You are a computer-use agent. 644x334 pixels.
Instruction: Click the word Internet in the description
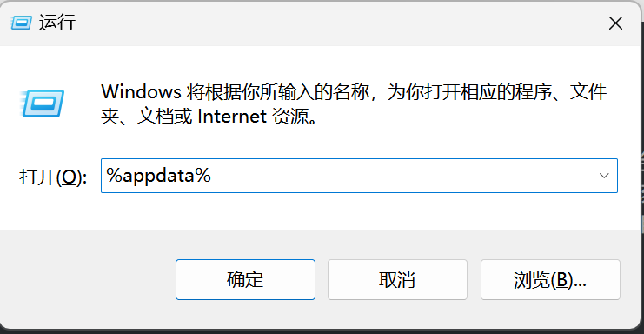coord(232,117)
